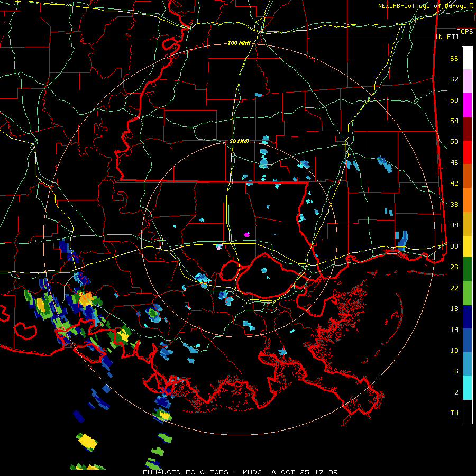Select the "34" legend number
476x476 pixels.
pyautogui.click(x=454, y=225)
